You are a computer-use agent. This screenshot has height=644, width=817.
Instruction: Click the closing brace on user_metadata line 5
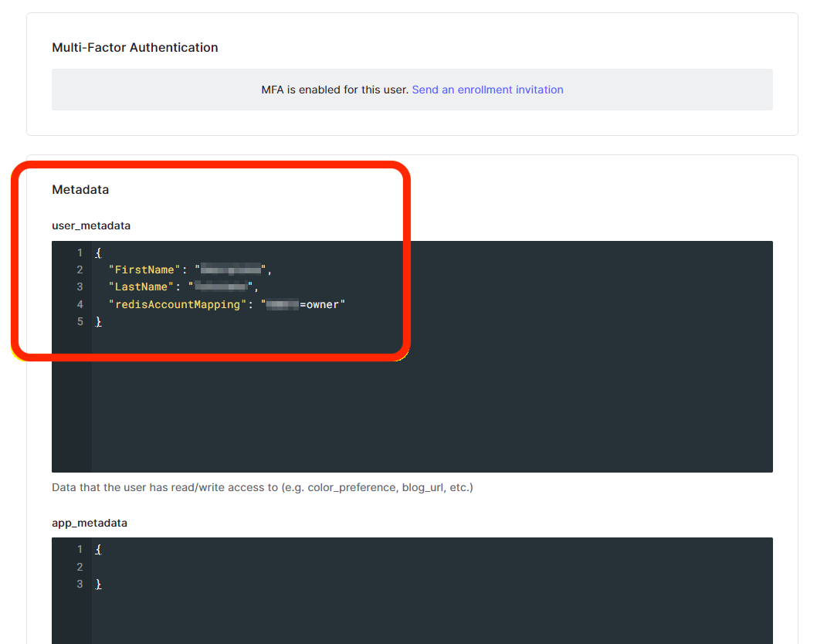coord(98,322)
